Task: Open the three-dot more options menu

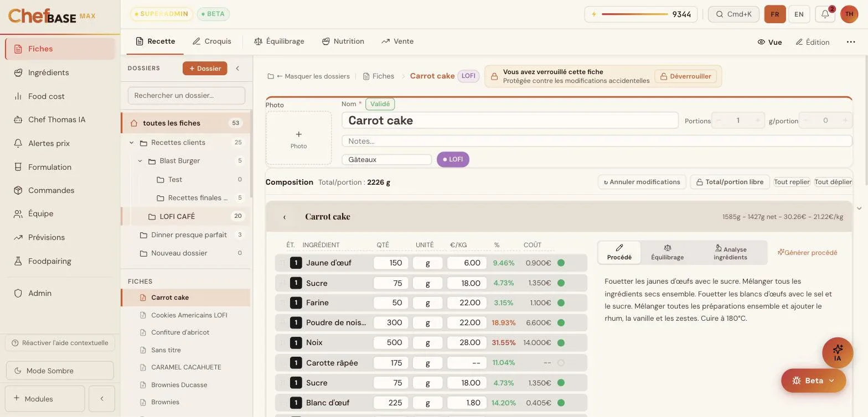Action: [851, 42]
